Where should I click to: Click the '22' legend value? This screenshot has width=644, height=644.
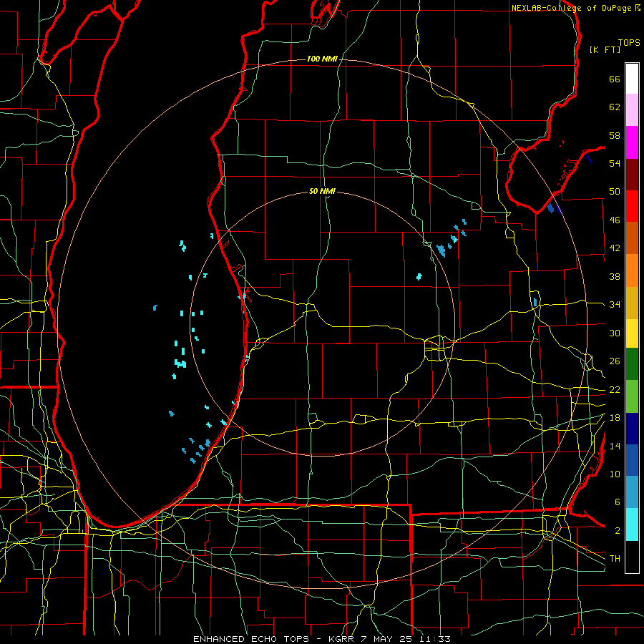coord(615,389)
